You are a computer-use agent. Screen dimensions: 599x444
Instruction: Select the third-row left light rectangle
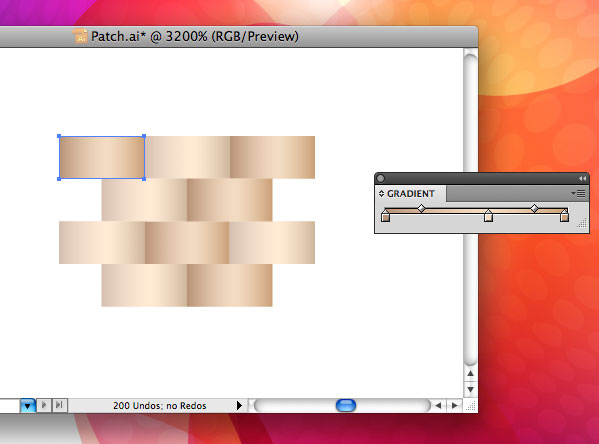click(x=102, y=243)
